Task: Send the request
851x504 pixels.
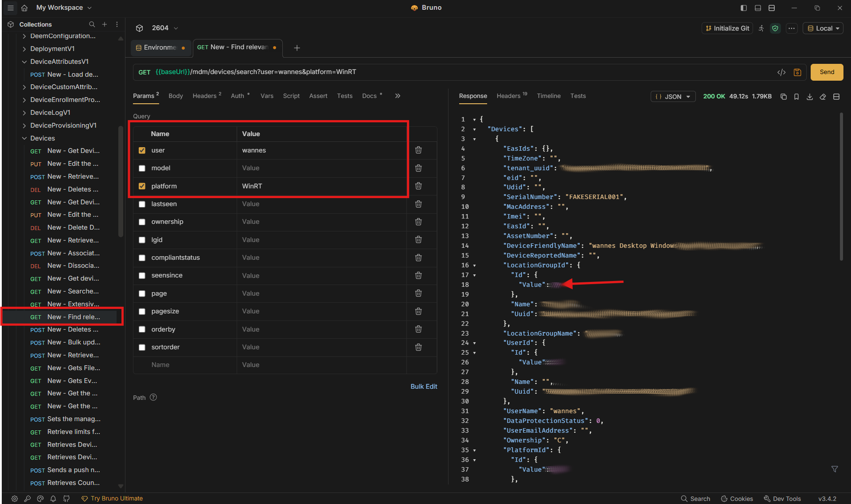Action: click(827, 72)
